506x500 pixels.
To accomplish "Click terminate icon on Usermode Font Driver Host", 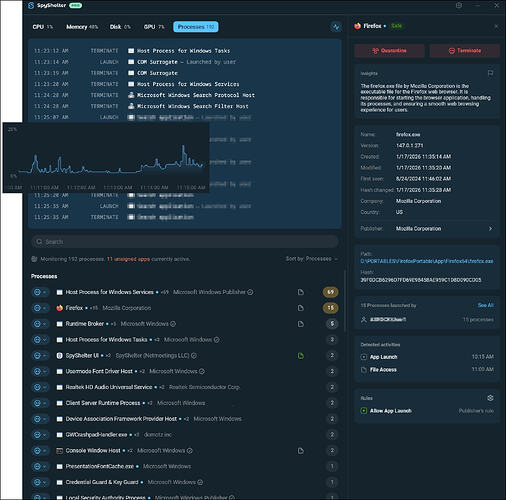I will (x=37, y=371).
